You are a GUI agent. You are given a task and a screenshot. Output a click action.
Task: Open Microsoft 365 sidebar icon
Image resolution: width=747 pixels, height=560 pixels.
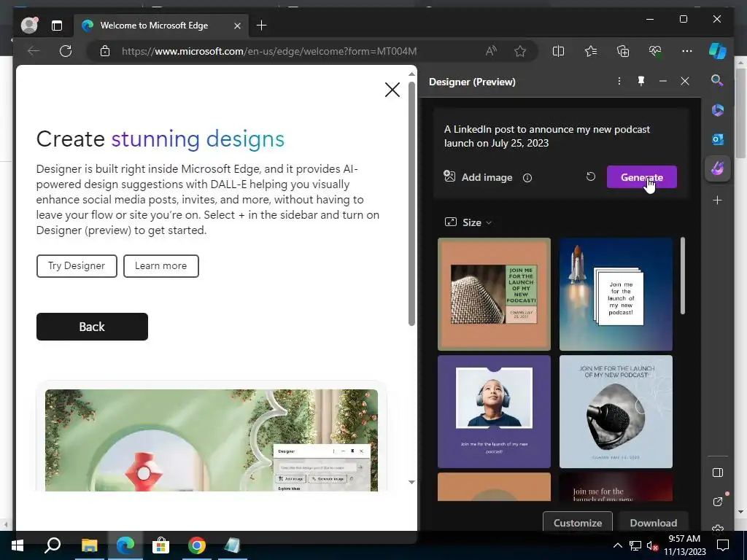point(718,110)
